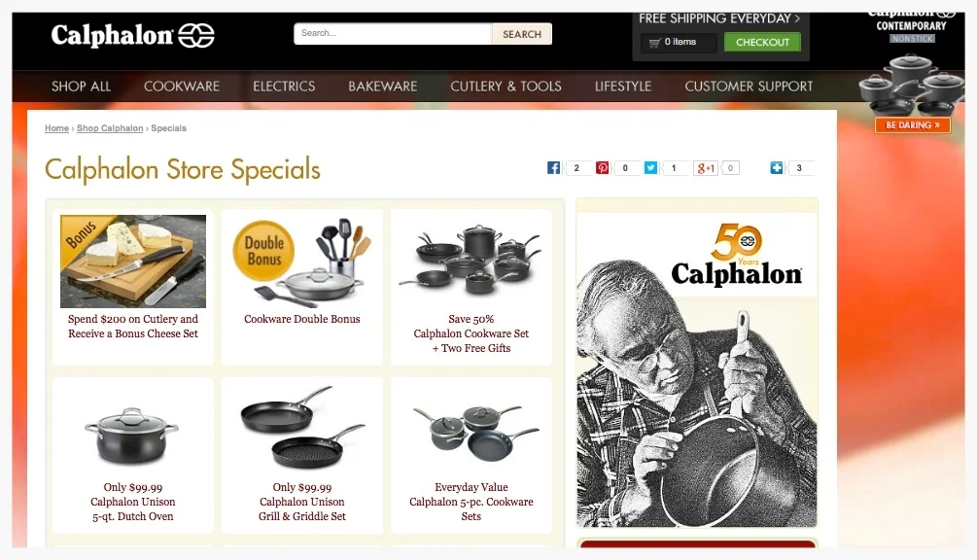Click the Twitter share icon
This screenshot has width=977, height=560.
pos(650,167)
